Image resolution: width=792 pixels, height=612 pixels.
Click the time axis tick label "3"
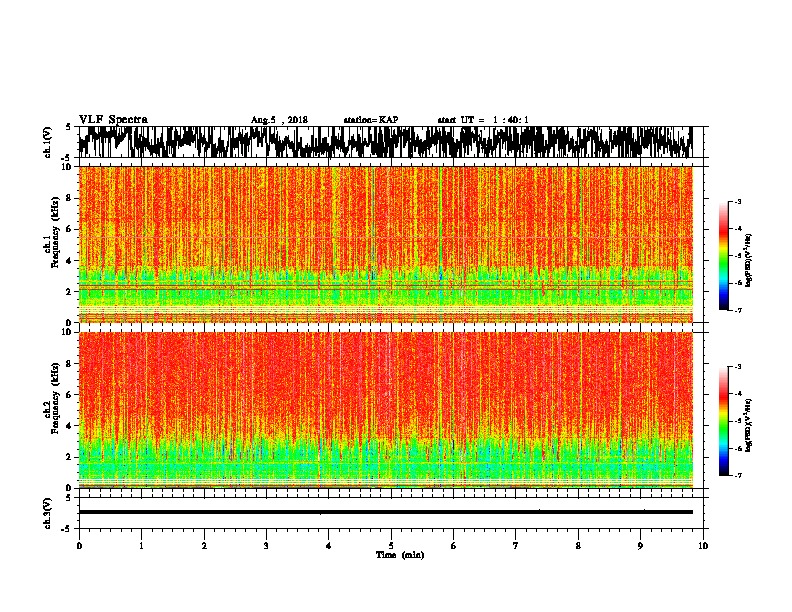[x=266, y=546]
